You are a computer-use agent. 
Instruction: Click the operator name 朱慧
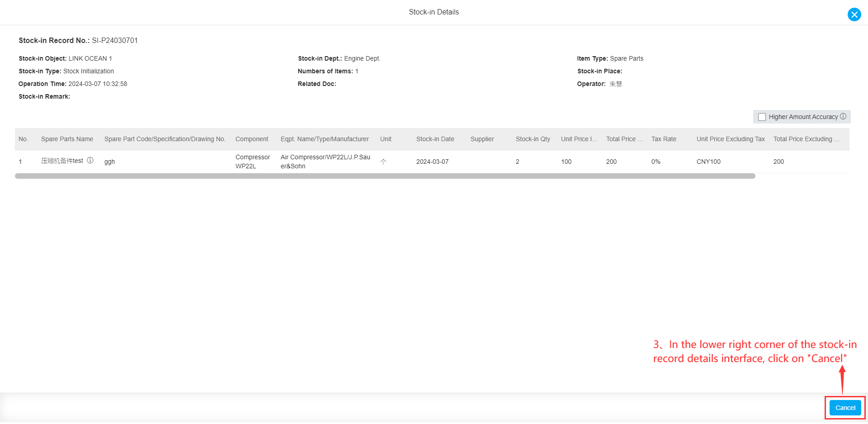(615, 84)
